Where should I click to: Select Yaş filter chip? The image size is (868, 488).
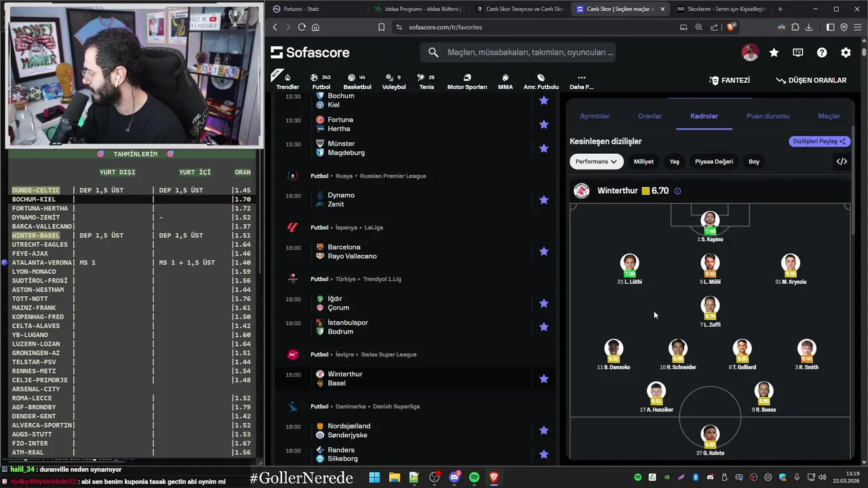pyautogui.click(x=674, y=161)
